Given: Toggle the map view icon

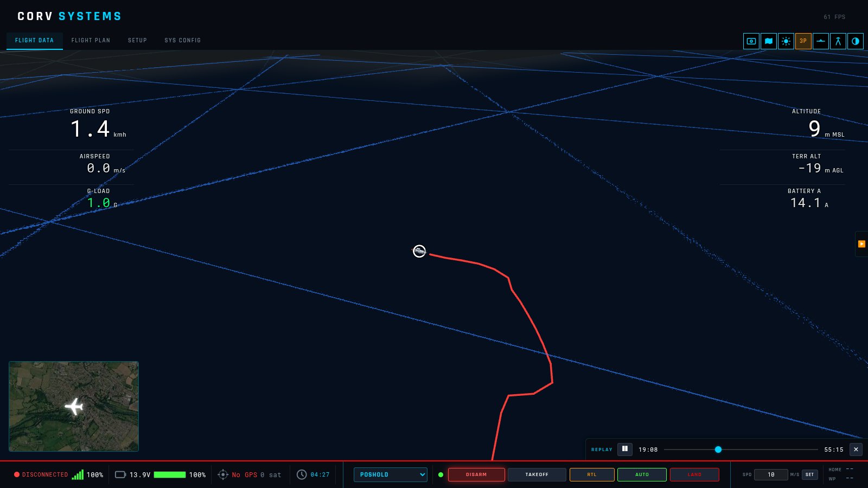Looking at the screenshot, I should pyautogui.click(x=768, y=41).
